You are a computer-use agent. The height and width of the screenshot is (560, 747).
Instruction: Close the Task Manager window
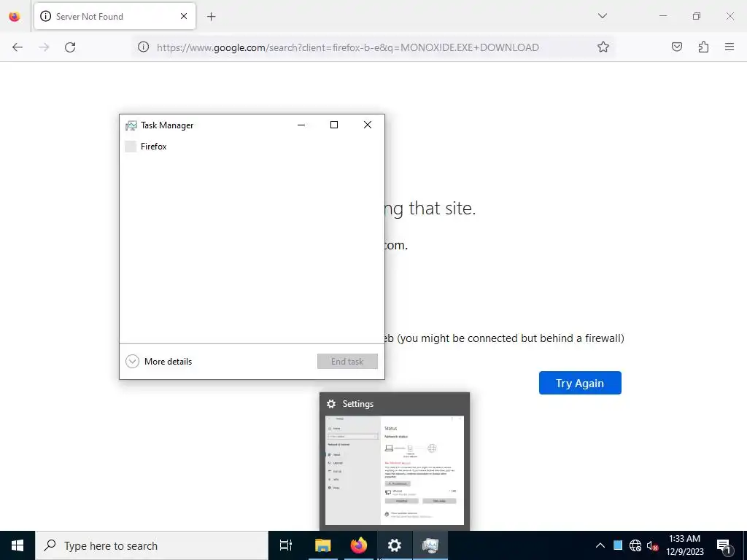pyautogui.click(x=368, y=125)
